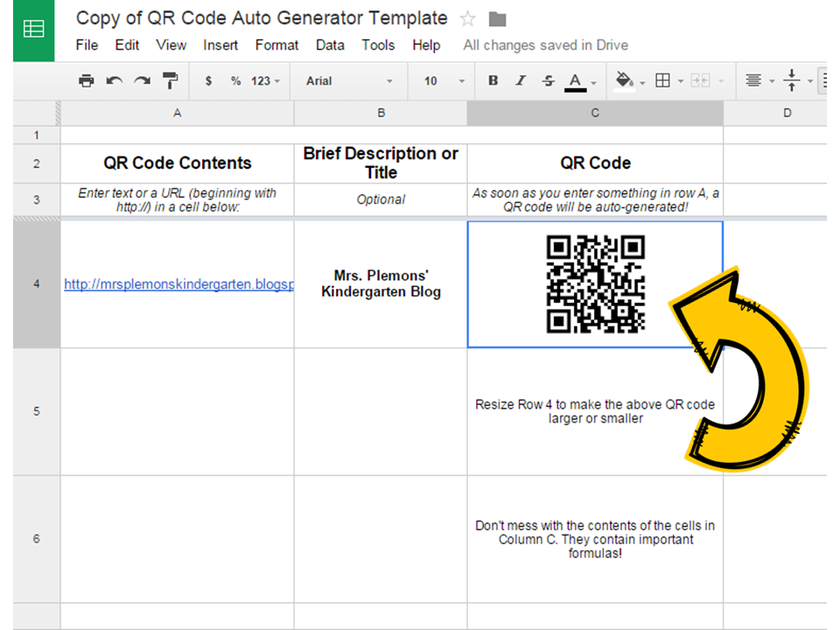The height and width of the screenshot is (630, 840).
Task: Open the Arial font dropdown
Action: tap(349, 80)
